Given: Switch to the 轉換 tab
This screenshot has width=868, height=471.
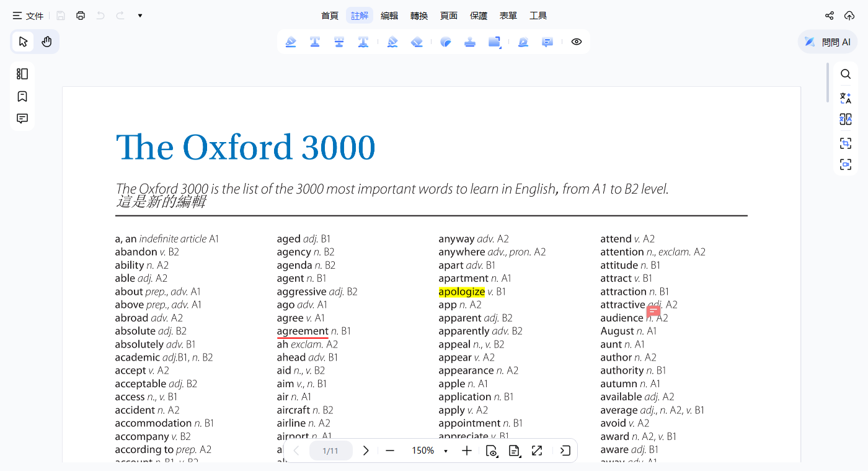Looking at the screenshot, I should (x=419, y=16).
